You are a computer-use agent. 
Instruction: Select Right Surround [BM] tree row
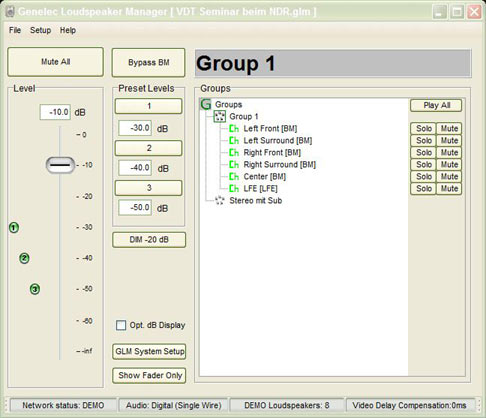(x=279, y=164)
